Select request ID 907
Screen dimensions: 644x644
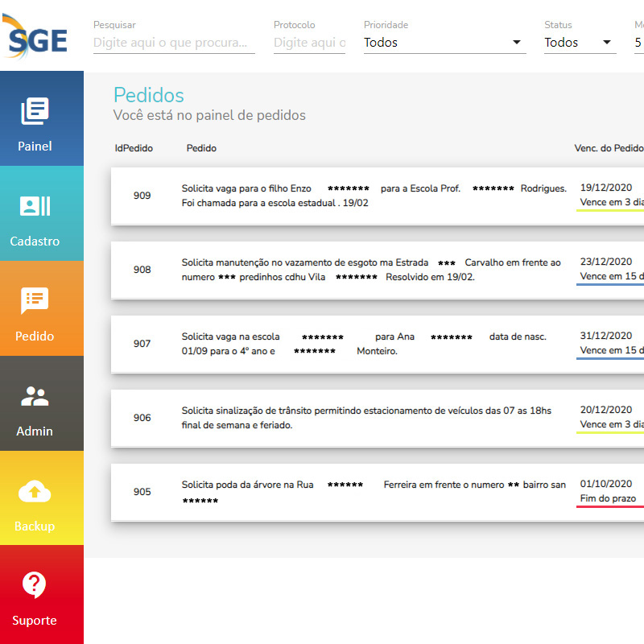coord(142,344)
